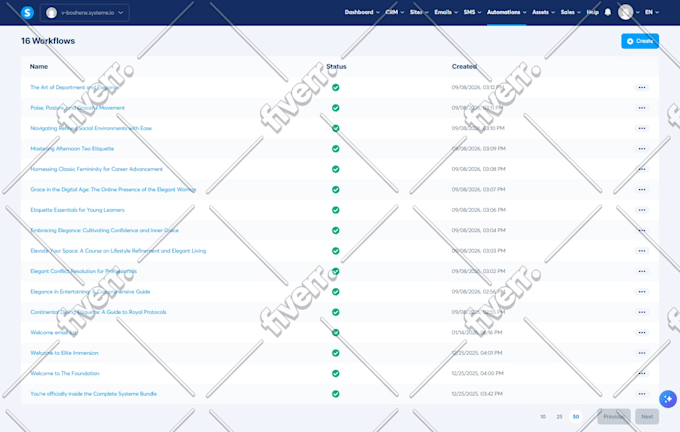Open the SMS menu

click(x=472, y=12)
